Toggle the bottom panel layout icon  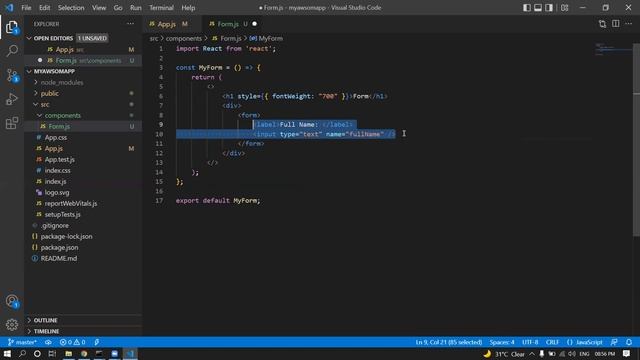pyautogui.click(x=538, y=8)
